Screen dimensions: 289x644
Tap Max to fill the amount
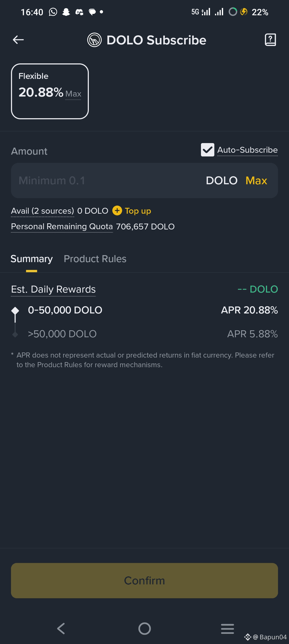[x=256, y=181]
